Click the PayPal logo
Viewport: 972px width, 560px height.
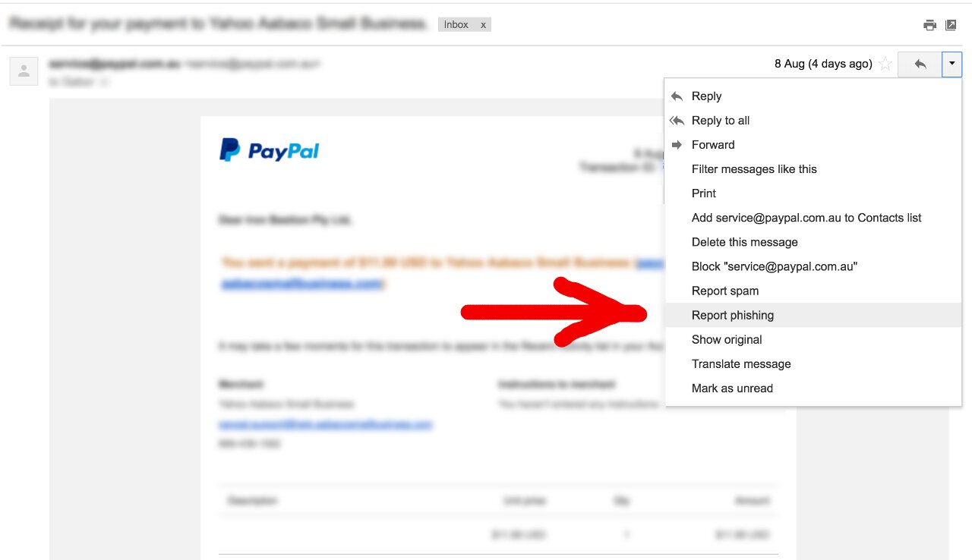pos(269,150)
